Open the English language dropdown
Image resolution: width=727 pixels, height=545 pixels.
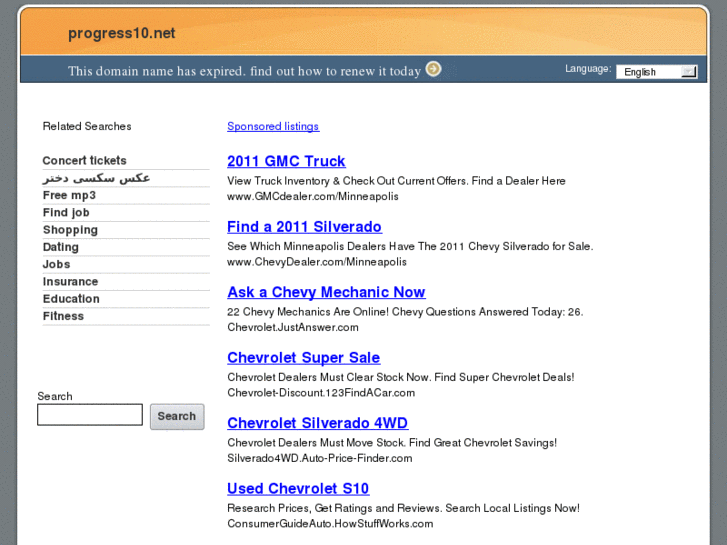(657, 72)
